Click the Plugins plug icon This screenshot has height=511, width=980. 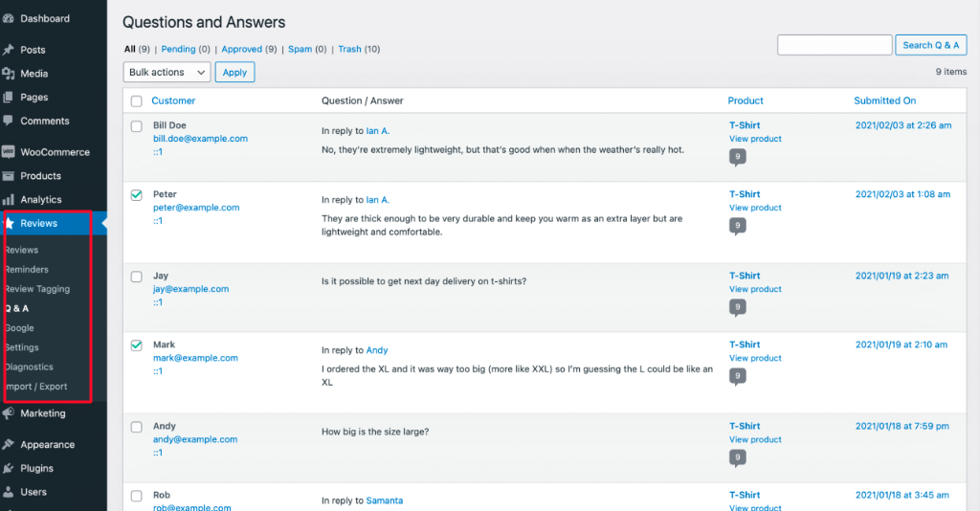8,469
